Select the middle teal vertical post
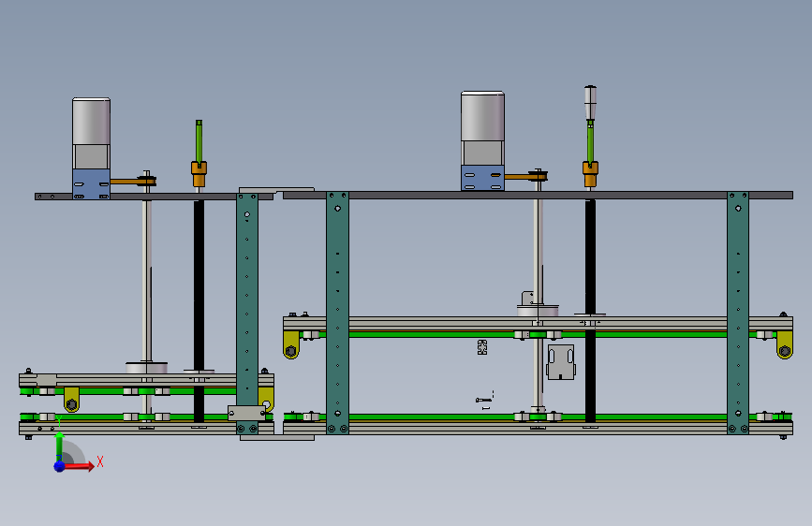 [338, 313]
